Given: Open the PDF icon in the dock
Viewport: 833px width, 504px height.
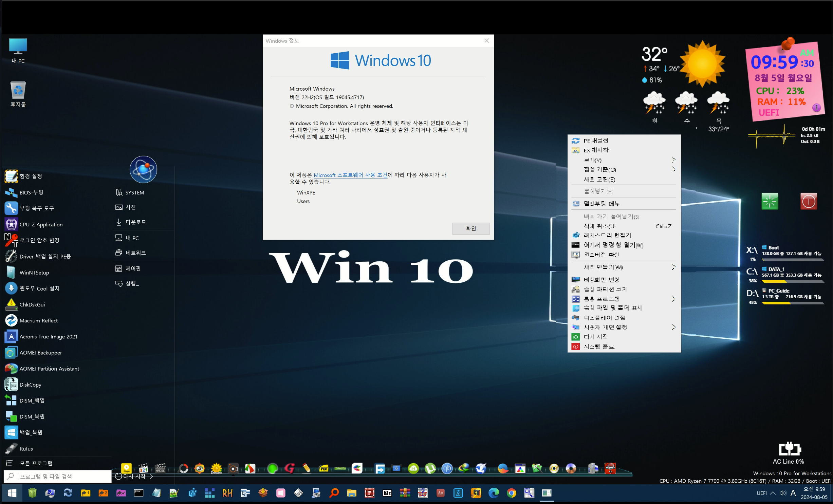Looking at the screenshot, I should click(323, 469).
